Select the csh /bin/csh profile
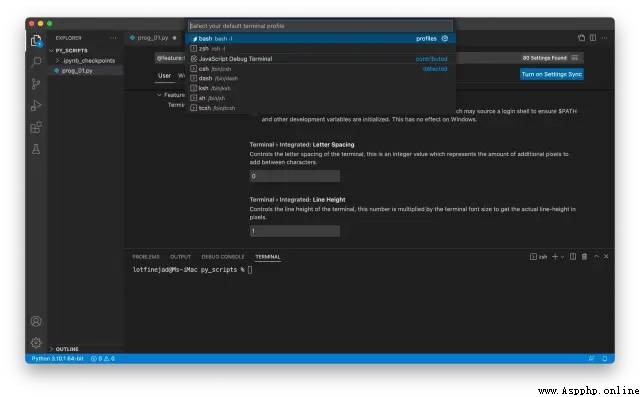The image size is (640, 397). pyautogui.click(x=320, y=69)
